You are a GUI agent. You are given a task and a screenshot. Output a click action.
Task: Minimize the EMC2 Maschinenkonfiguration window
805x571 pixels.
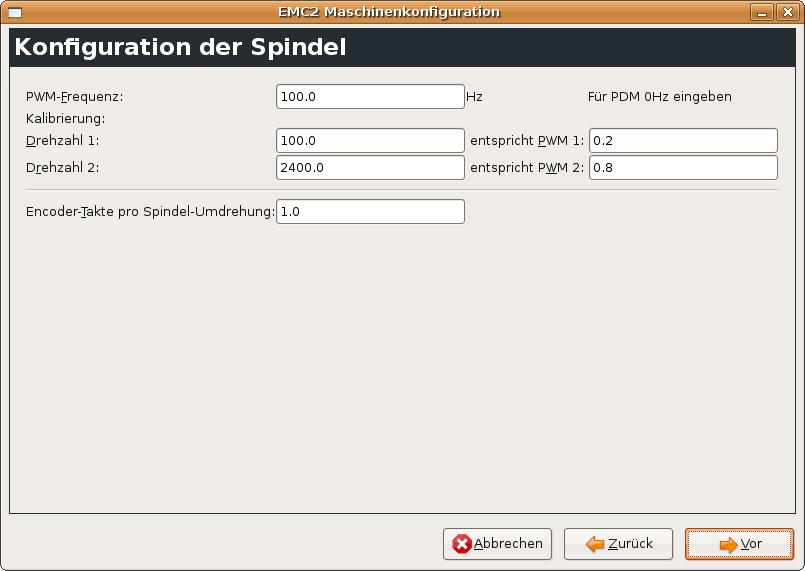762,12
